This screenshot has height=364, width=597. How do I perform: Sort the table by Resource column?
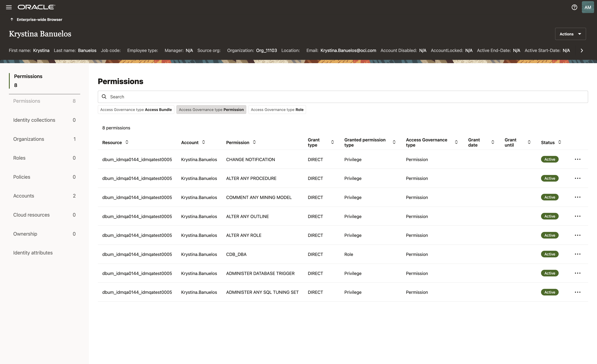(127, 142)
